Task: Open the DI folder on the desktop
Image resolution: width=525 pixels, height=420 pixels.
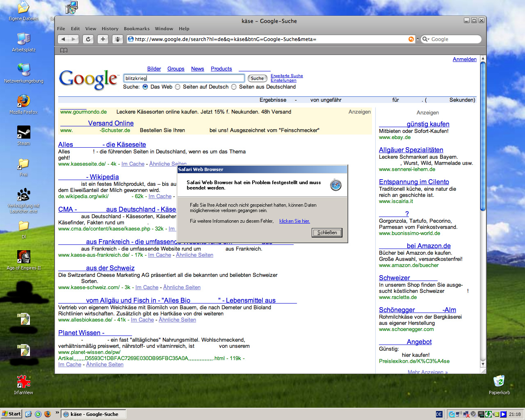Action: click(x=23, y=229)
